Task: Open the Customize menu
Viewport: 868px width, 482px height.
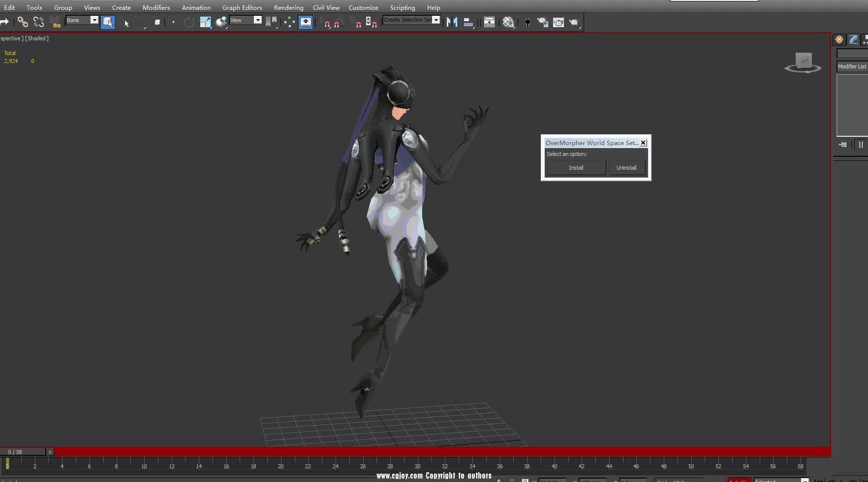Action: click(x=363, y=7)
